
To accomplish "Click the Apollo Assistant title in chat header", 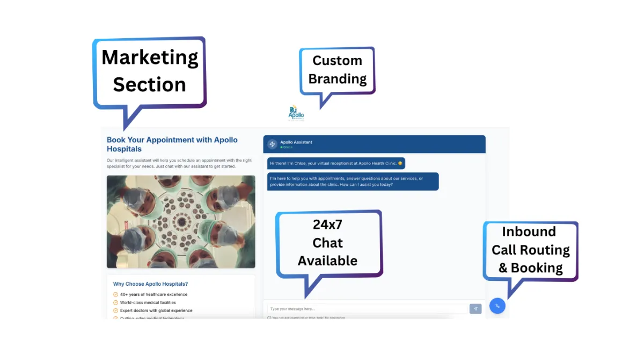I will point(296,142).
